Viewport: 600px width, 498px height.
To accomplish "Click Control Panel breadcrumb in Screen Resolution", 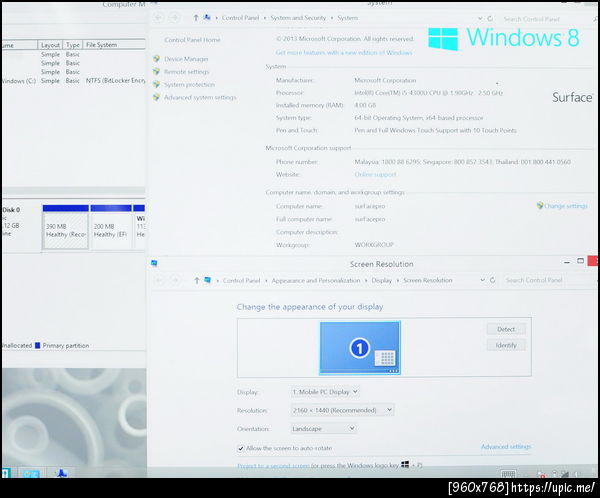I will pos(241,281).
